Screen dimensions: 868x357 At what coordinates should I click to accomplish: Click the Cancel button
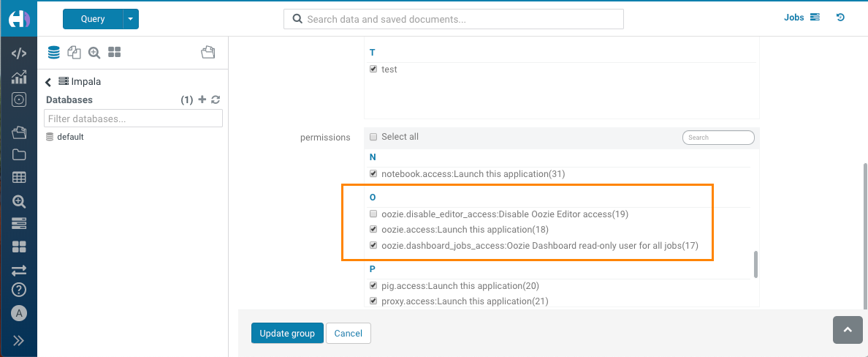tap(348, 333)
